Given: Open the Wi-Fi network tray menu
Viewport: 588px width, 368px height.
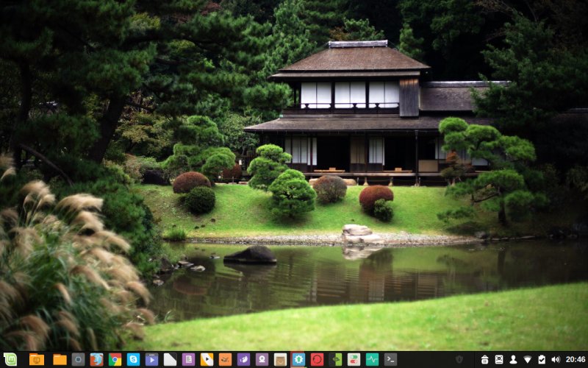Looking at the screenshot, I should 527,359.
